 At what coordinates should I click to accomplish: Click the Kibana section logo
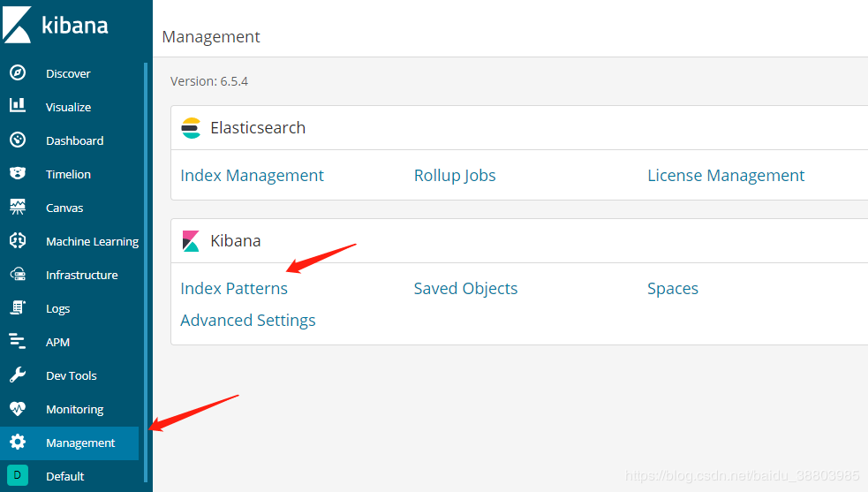coord(191,241)
